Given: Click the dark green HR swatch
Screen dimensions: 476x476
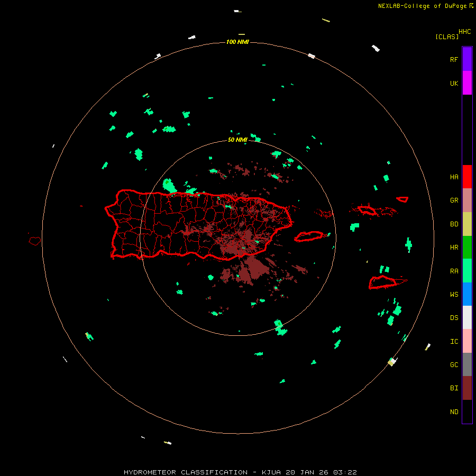Looking at the screenshot, I should pos(467,248).
